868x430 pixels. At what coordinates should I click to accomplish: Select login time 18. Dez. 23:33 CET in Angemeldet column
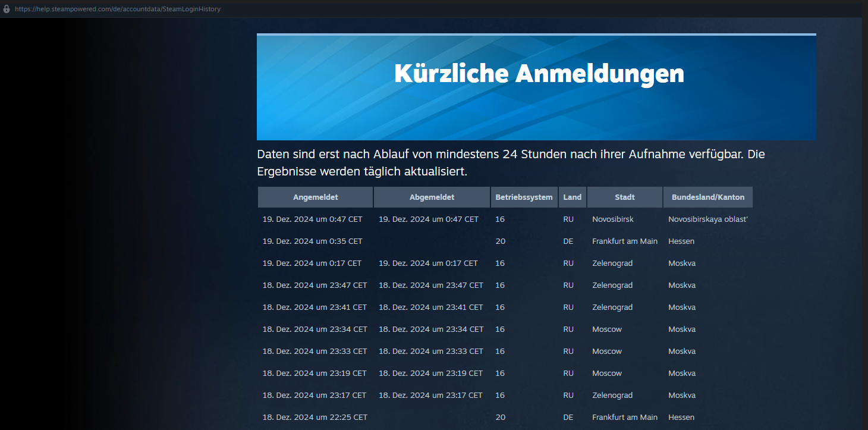click(x=315, y=351)
